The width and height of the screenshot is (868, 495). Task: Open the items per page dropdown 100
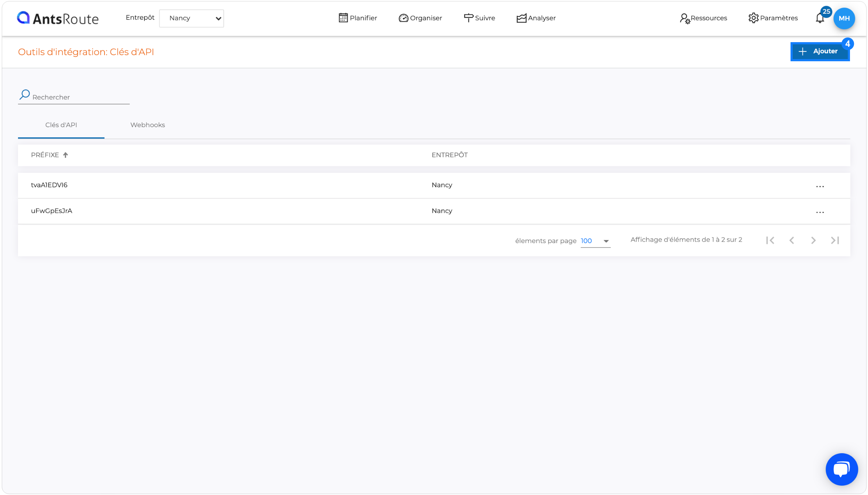pyautogui.click(x=596, y=241)
